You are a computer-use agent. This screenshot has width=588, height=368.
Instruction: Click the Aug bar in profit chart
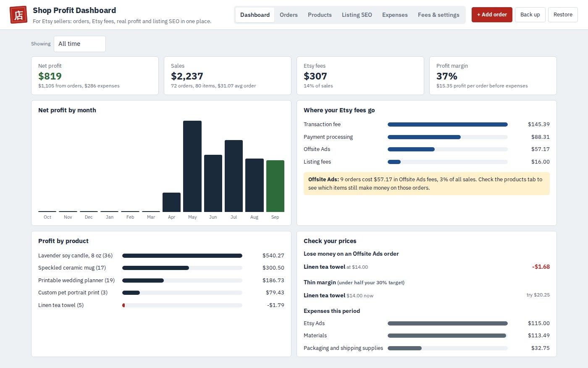coord(255,185)
